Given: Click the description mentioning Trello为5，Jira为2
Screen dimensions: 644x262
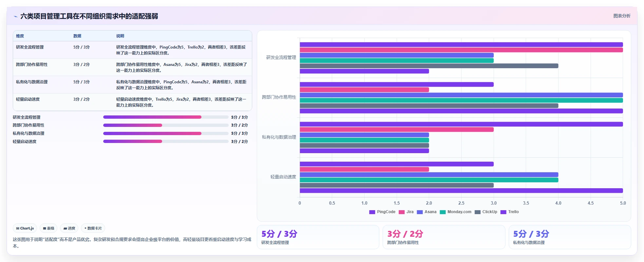Looking at the screenshot, I should click(181, 102).
